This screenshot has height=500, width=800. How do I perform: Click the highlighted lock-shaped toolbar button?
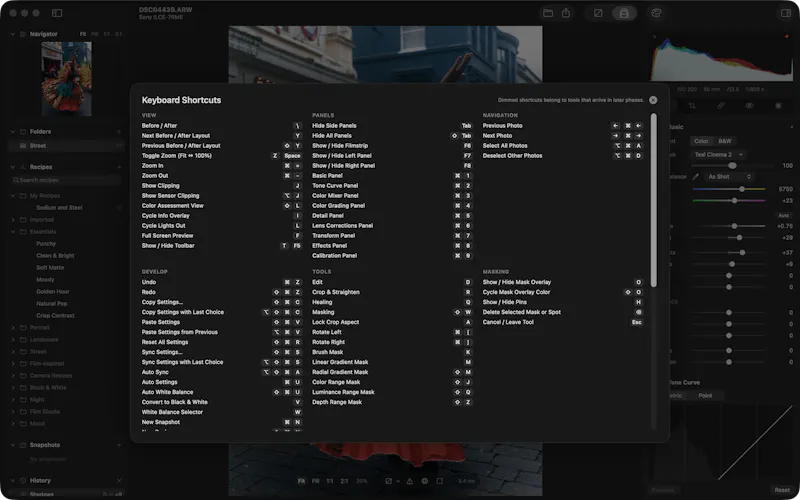[623, 13]
